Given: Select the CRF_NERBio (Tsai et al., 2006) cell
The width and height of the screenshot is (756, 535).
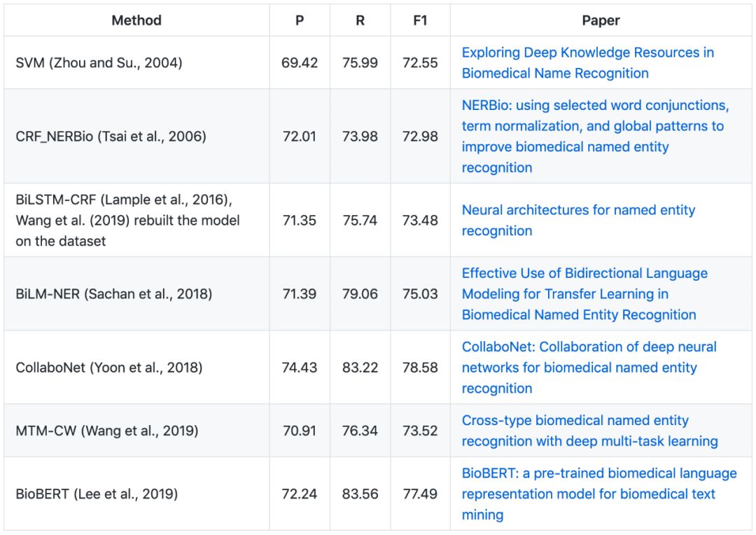Looking at the screenshot, I should (x=111, y=137).
